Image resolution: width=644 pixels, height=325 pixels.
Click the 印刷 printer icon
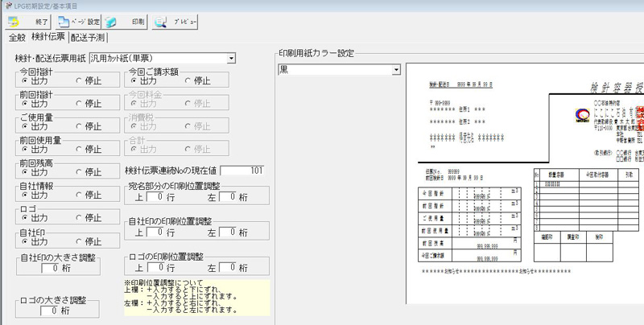coord(111,22)
